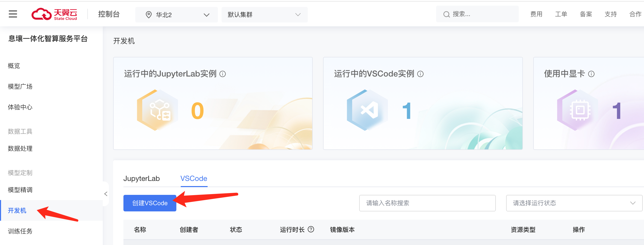Open 费用 in top bar
The width and height of the screenshot is (644, 245).
pos(536,14)
